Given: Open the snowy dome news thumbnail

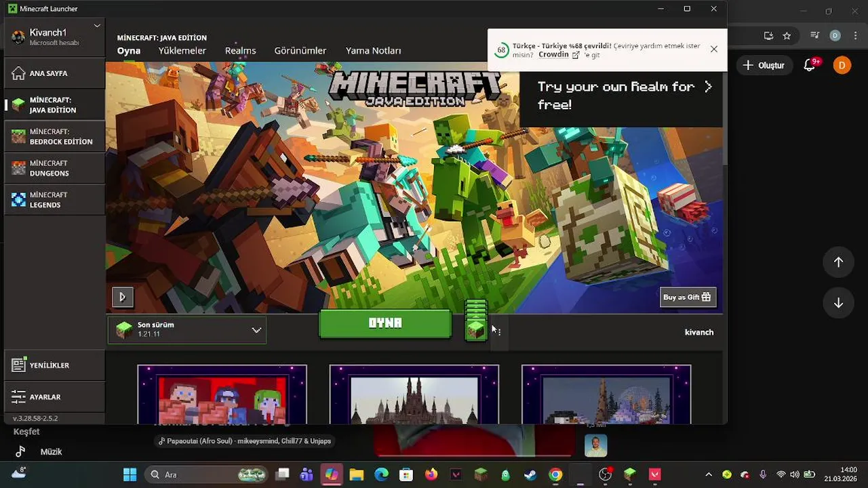Looking at the screenshot, I should (606, 394).
